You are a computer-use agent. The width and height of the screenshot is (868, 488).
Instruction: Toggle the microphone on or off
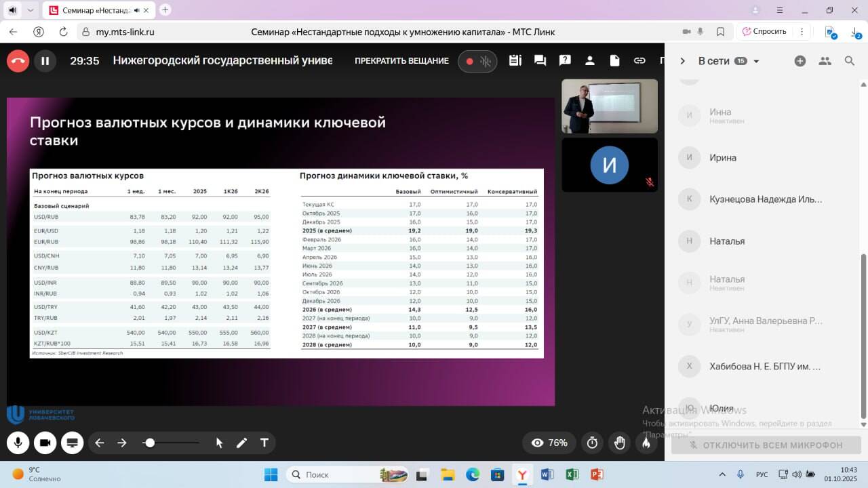(x=18, y=443)
